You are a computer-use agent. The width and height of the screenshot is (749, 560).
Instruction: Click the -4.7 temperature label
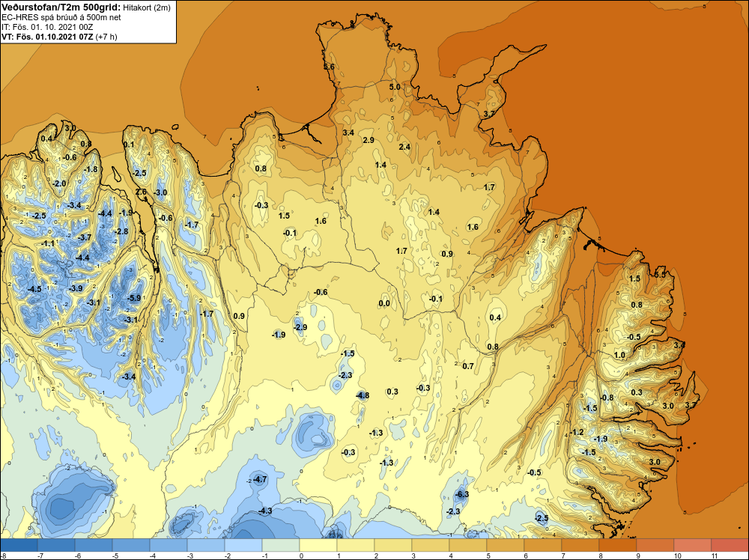click(260, 479)
